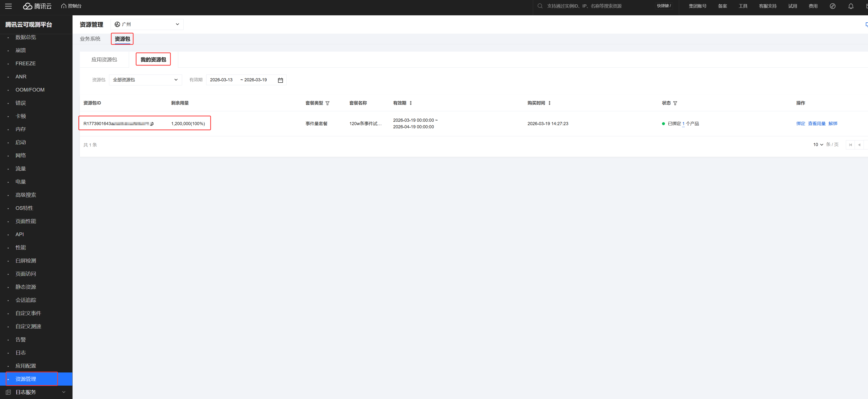Click the 套餐类型 filter funnel icon
868x399 pixels.
point(327,103)
